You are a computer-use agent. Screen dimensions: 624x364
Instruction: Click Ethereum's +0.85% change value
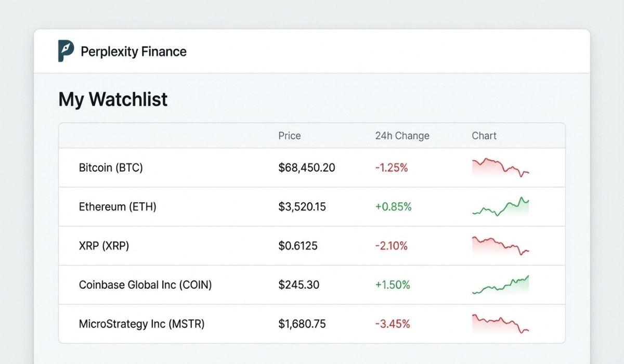(394, 206)
